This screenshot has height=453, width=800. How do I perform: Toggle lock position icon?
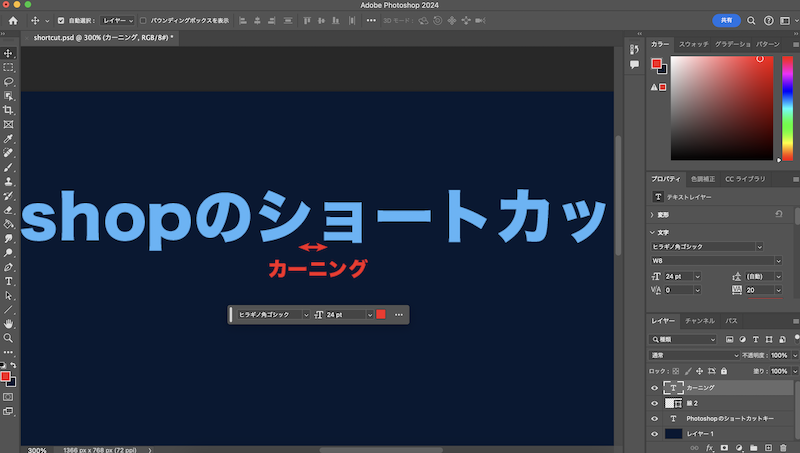(699, 371)
